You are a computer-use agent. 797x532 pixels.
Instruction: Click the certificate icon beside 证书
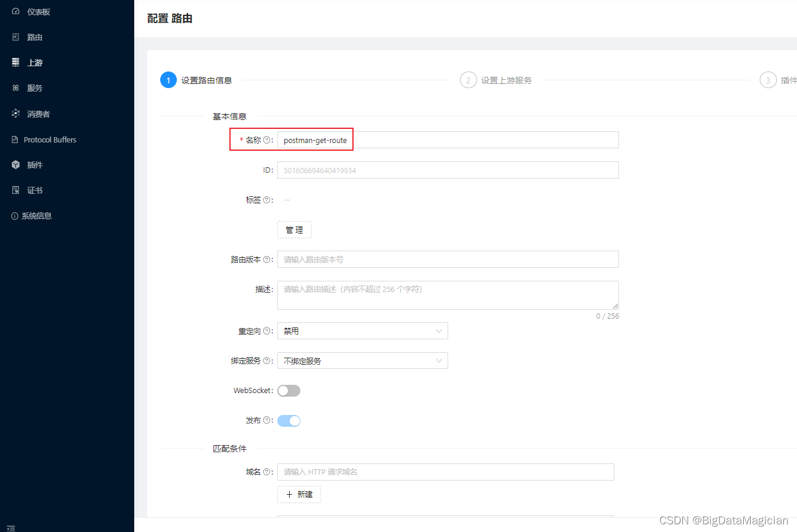16,190
